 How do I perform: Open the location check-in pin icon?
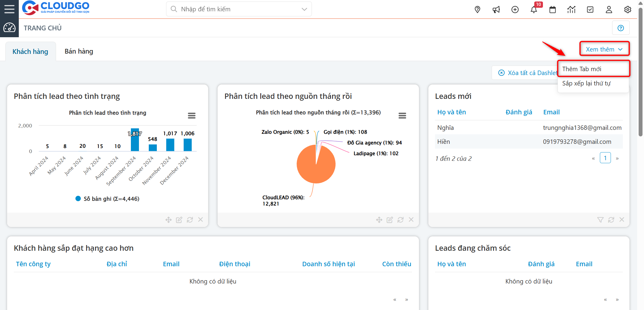point(477,10)
